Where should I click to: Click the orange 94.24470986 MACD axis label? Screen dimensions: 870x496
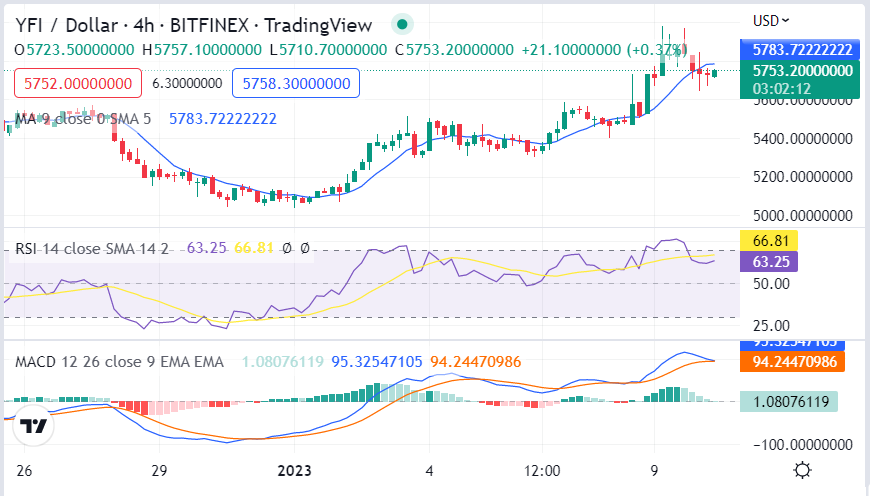tap(792, 362)
